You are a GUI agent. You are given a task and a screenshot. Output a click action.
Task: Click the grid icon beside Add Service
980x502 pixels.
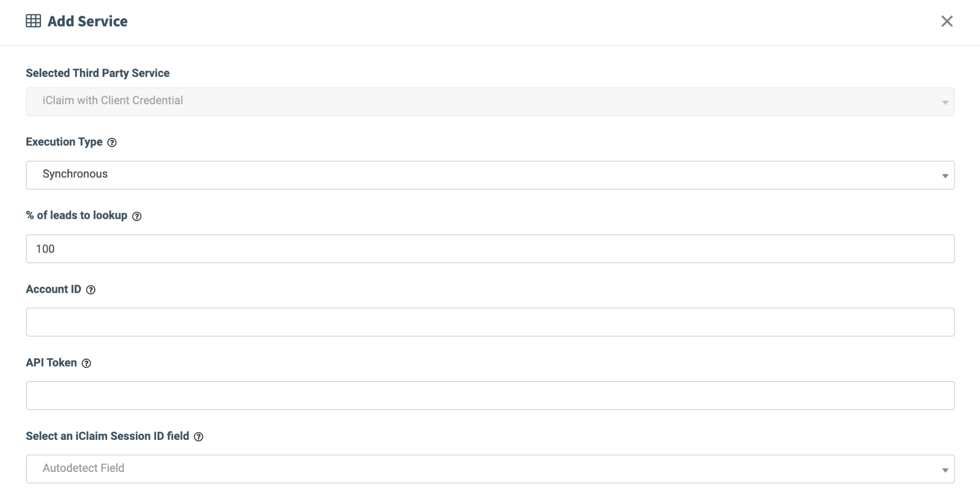33,21
